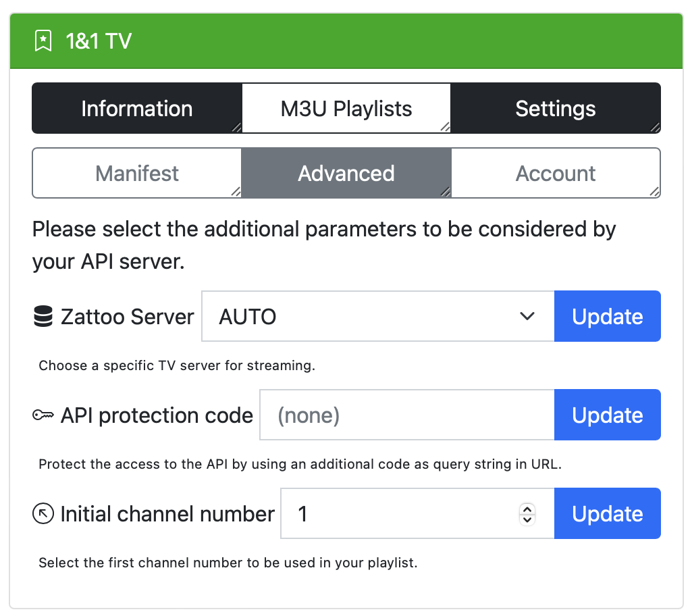The width and height of the screenshot is (690, 616).
Task: Click the bookmark star icon beside 1&1 TV
Action: click(43, 41)
